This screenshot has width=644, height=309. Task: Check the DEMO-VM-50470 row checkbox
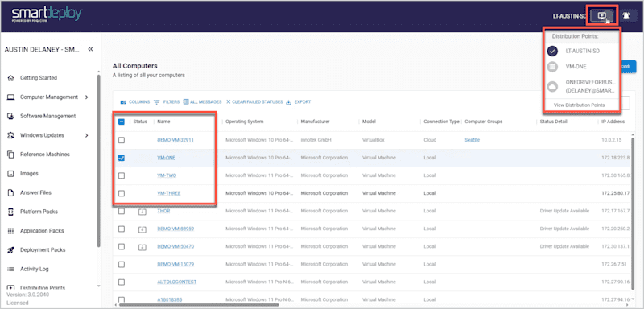[x=122, y=246]
